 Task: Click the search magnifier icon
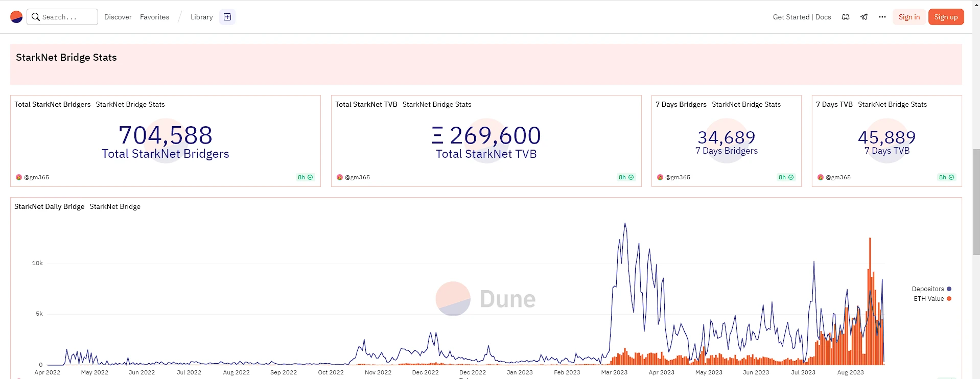click(35, 17)
